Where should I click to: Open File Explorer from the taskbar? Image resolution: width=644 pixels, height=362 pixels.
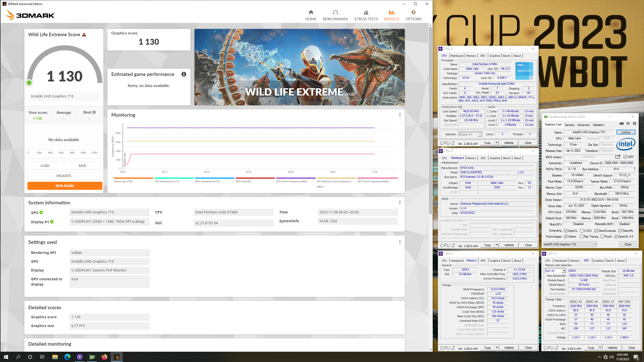(x=55, y=357)
